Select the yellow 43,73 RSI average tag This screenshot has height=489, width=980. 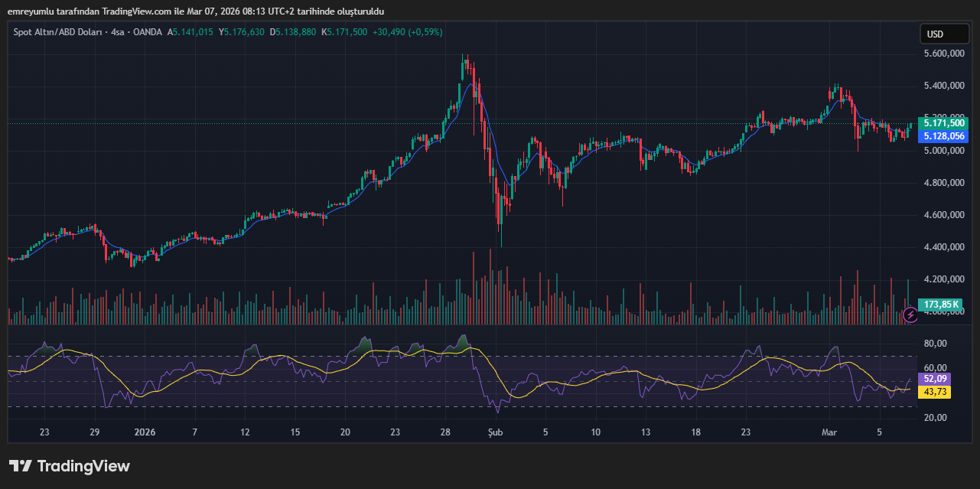[936, 392]
